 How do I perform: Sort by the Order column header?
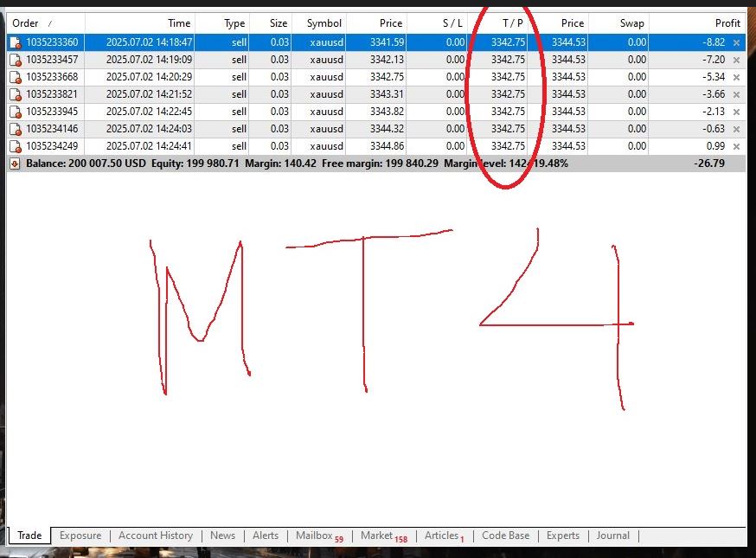pyautogui.click(x=46, y=23)
